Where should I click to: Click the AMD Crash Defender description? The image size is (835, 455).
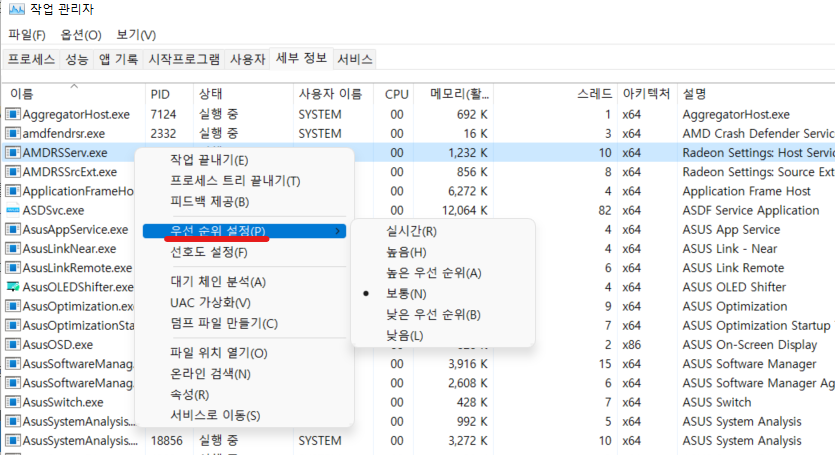tap(758, 133)
